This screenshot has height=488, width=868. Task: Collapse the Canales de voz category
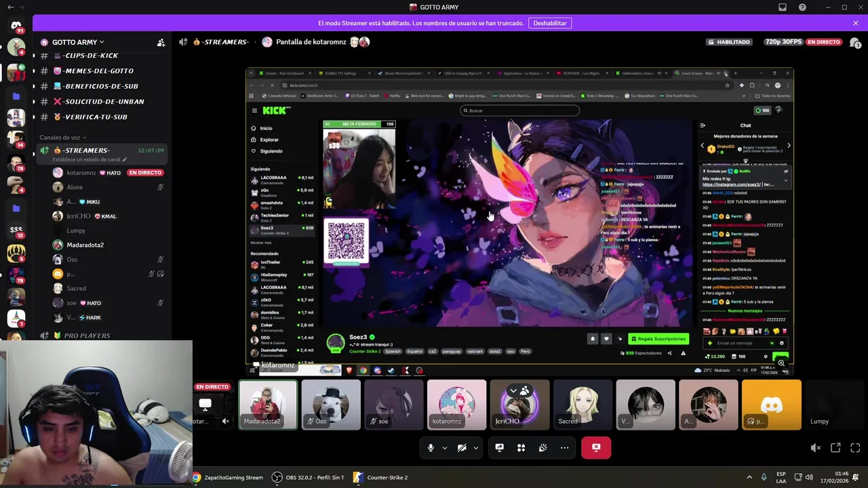62,138
